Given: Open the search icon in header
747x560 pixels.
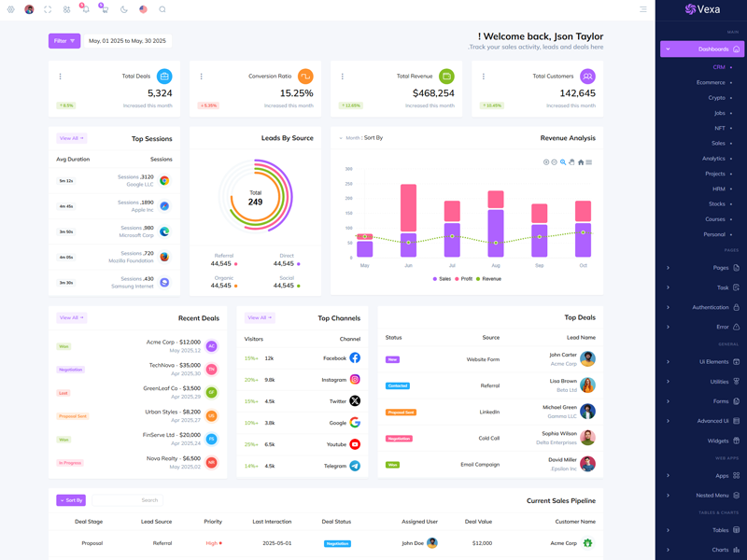Looking at the screenshot, I should (x=162, y=9).
